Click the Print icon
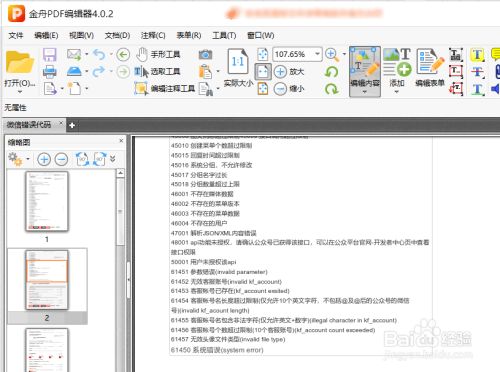Viewport: 500px width, 372px height. pyautogui.click(x=50, y=71)
